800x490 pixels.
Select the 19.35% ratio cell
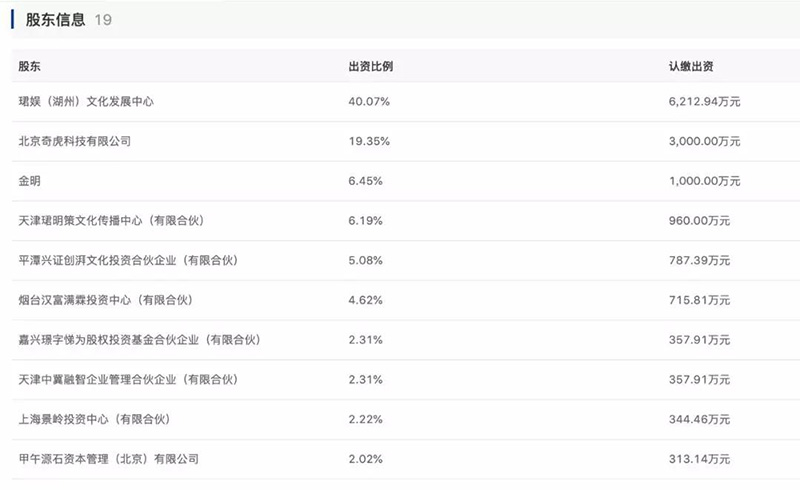(x=369, y=141)
